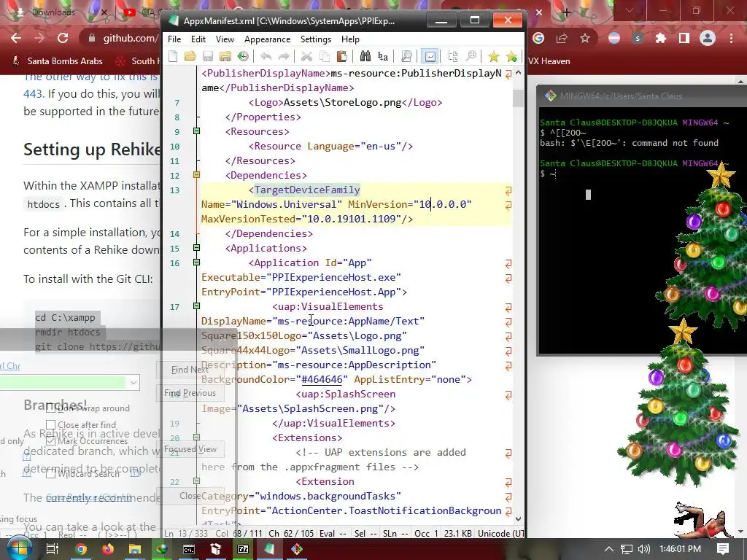747x560 pixels.
Task: Click the Windows Start orb
Action: [19, 549]
